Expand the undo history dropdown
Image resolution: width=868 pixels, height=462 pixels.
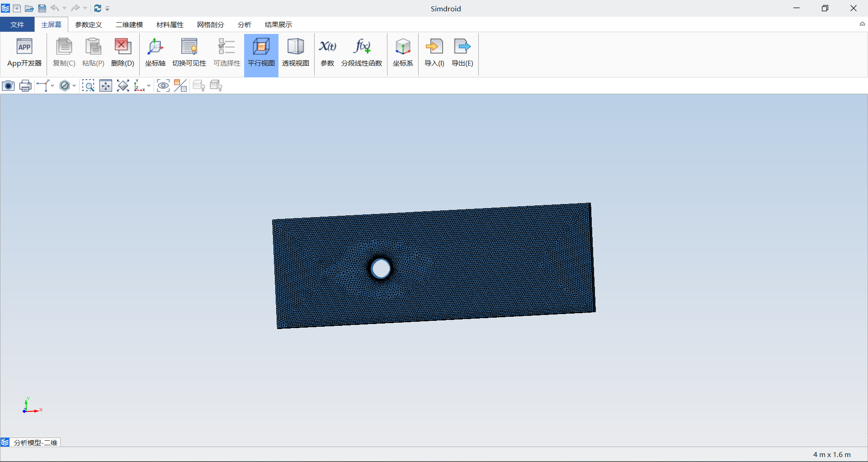click(64, 8)
